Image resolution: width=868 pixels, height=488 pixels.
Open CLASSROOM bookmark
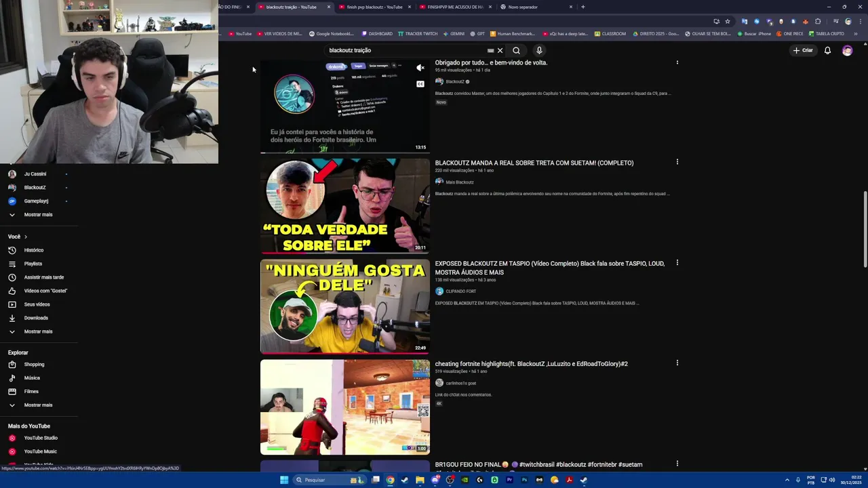pos(610,34)
